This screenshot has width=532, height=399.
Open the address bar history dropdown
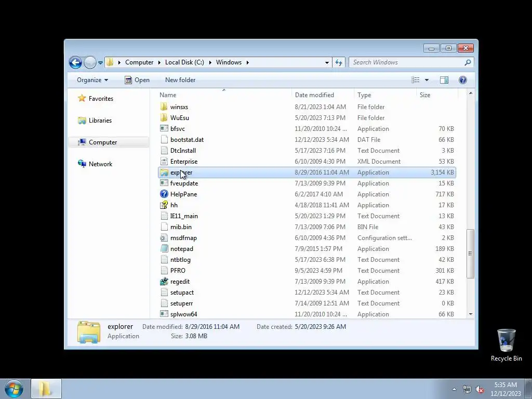pyautogui.click(x=327, y=62)
